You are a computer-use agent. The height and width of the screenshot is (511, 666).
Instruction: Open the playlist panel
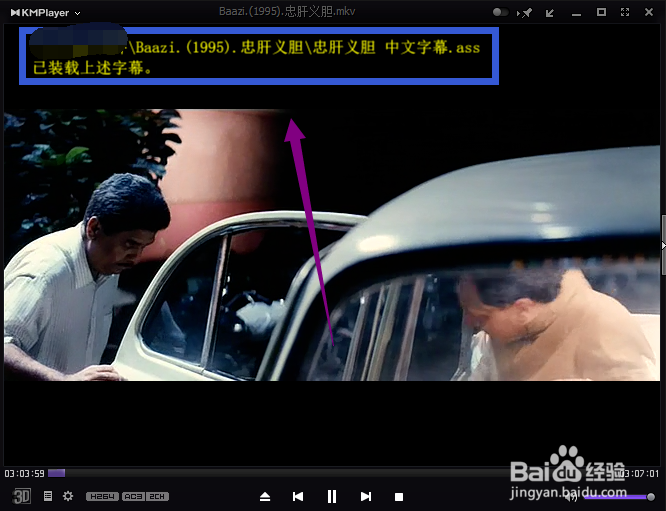(x=48, y=496)
